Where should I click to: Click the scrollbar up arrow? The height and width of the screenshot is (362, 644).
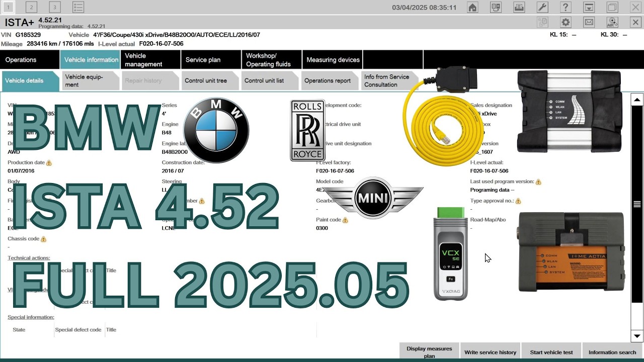coord(637,100)
